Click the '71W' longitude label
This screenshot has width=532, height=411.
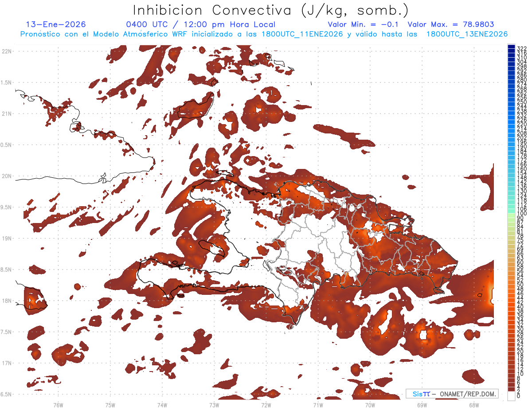point(318,405)
